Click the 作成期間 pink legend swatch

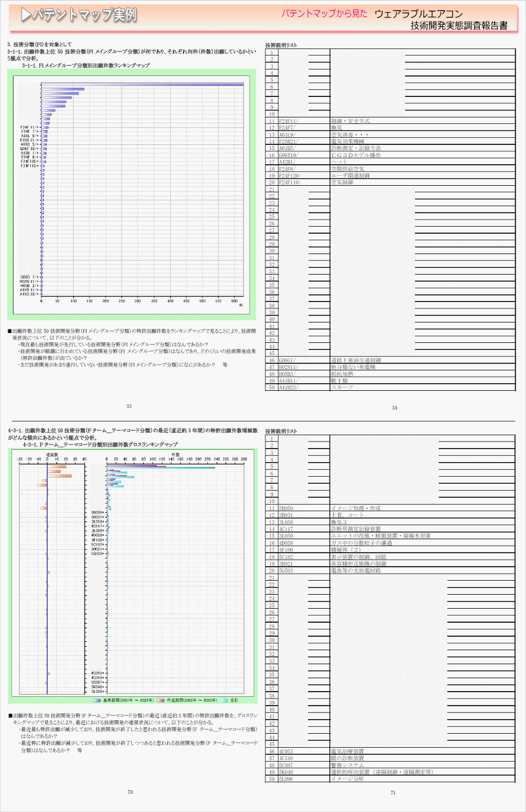pyautogui.click(x=161, y=700)
